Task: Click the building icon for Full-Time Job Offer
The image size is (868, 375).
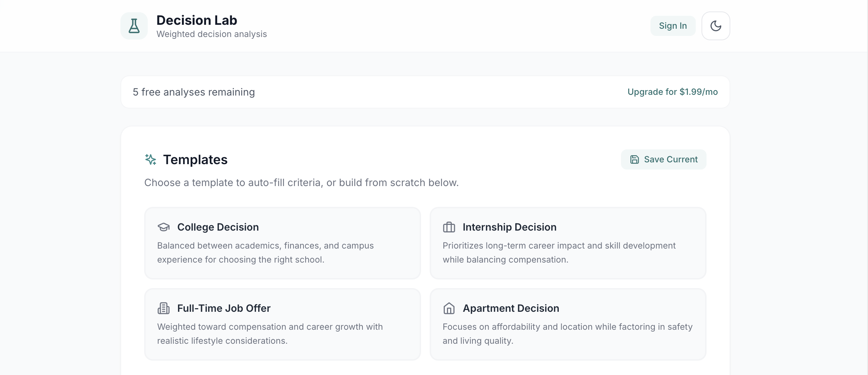Action: point(164,308)
